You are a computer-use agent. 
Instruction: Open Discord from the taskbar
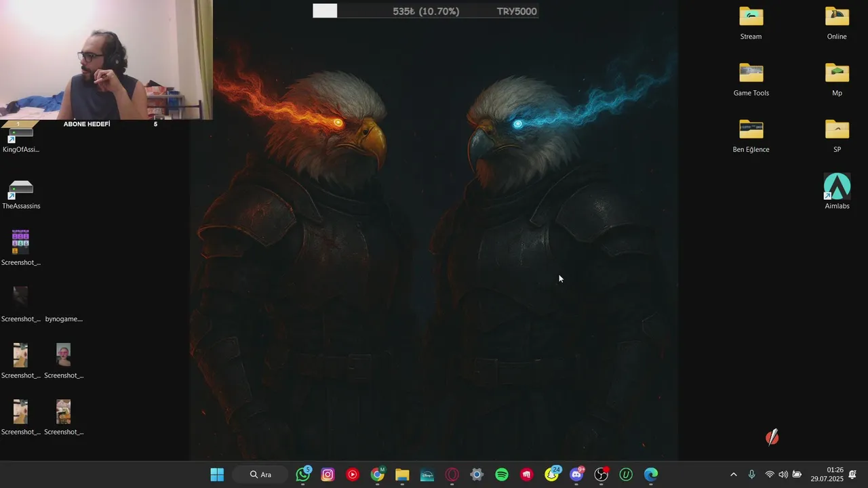tap(576, 474)
